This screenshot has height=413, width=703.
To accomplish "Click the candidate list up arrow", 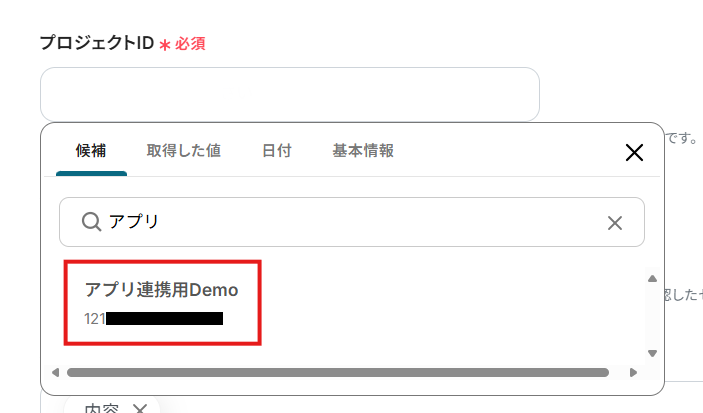I will [x=652, y=278].
